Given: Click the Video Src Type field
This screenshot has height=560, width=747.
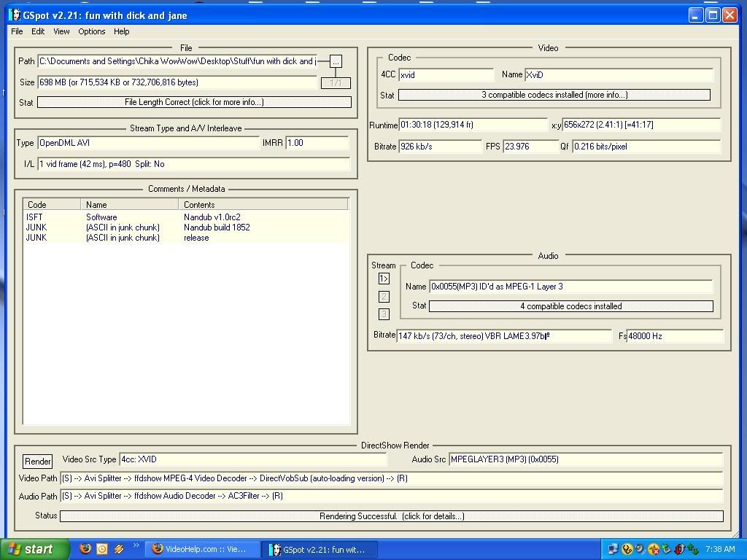Looking at the screenshot, I should [253, 459].
